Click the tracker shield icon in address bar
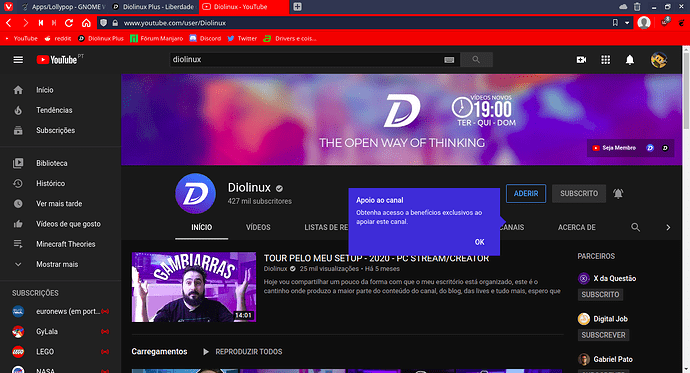 tap(103, 23)
